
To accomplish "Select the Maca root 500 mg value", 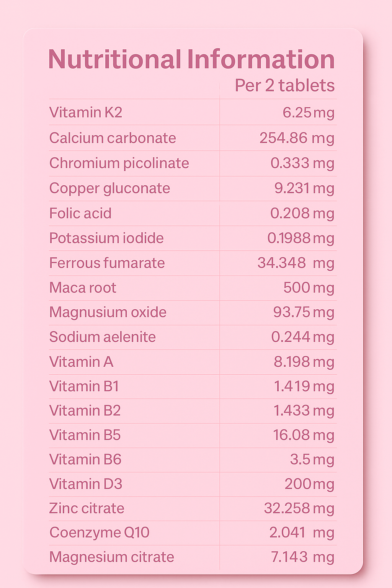I will coord(309,287).
